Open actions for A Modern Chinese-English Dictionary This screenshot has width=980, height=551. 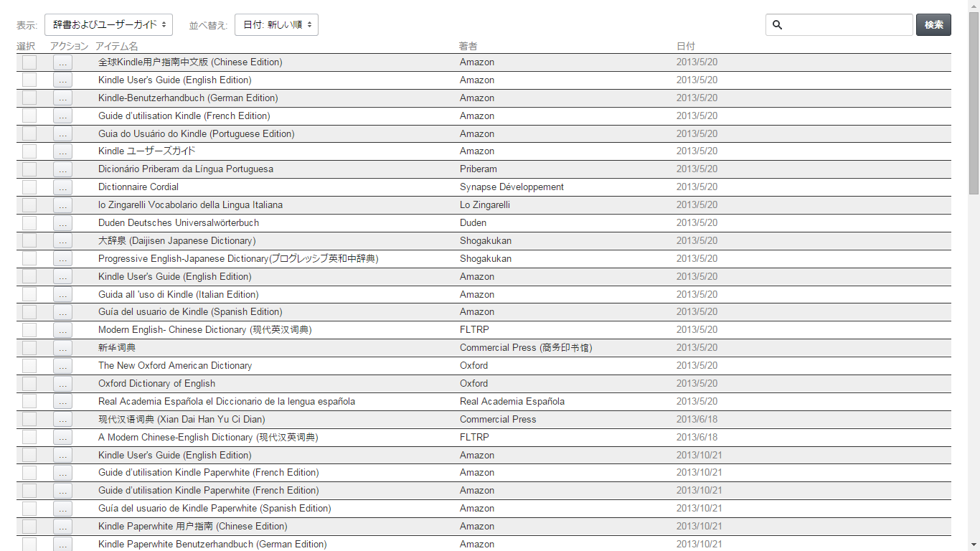[x=62, y=438]
